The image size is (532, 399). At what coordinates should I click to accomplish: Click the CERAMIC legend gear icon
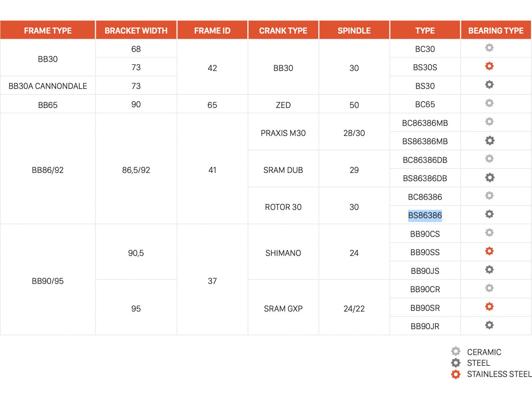point(456,351)
